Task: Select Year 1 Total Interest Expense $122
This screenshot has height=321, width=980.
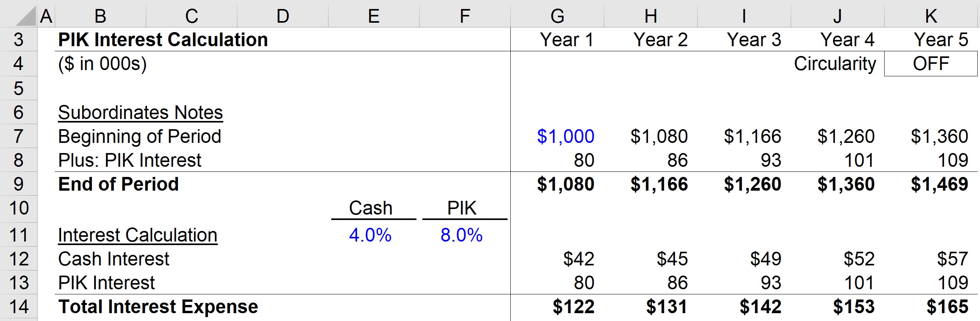Action: (x=573, y=307)
